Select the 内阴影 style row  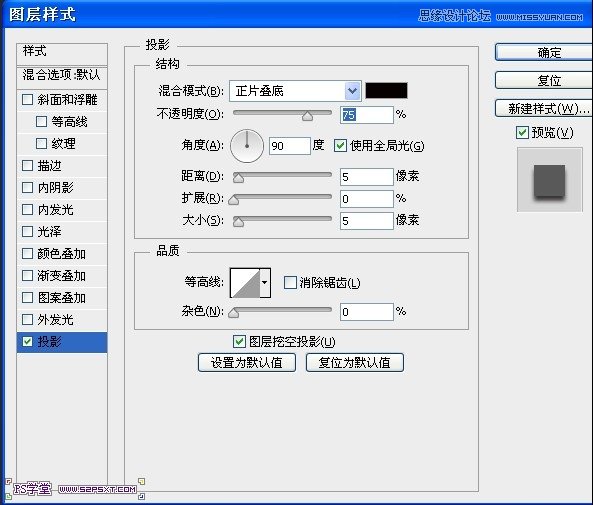click(x=62, y=188)
